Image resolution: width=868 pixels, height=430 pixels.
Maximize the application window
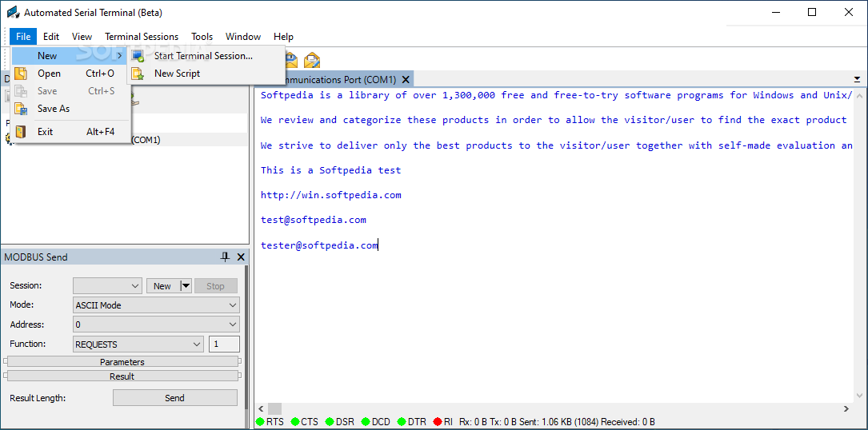[x=811, y=12]
